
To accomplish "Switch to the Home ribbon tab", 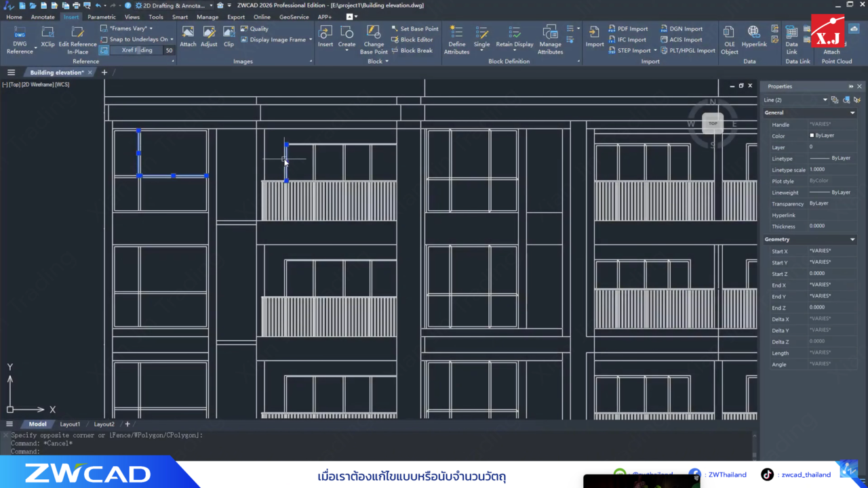I will point(14,17).
